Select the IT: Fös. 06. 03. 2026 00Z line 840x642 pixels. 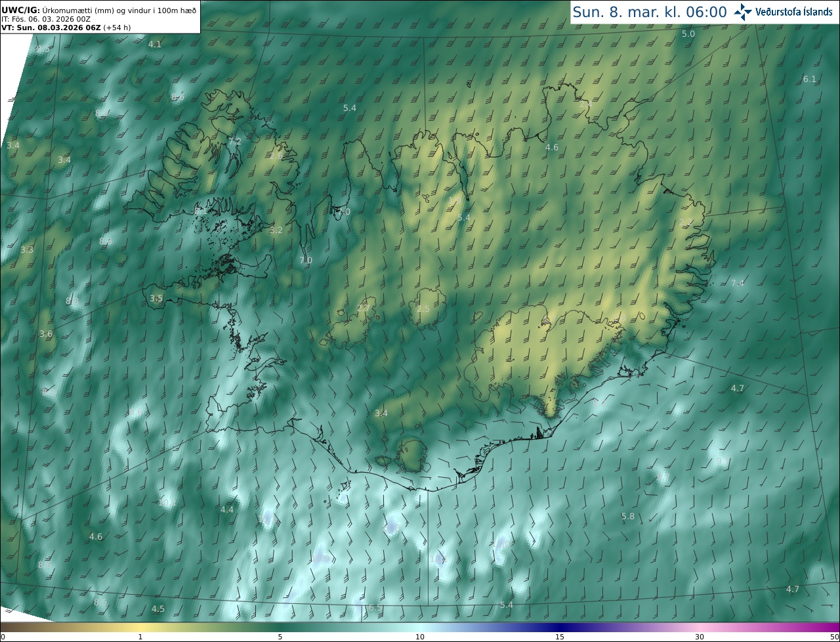46,19
